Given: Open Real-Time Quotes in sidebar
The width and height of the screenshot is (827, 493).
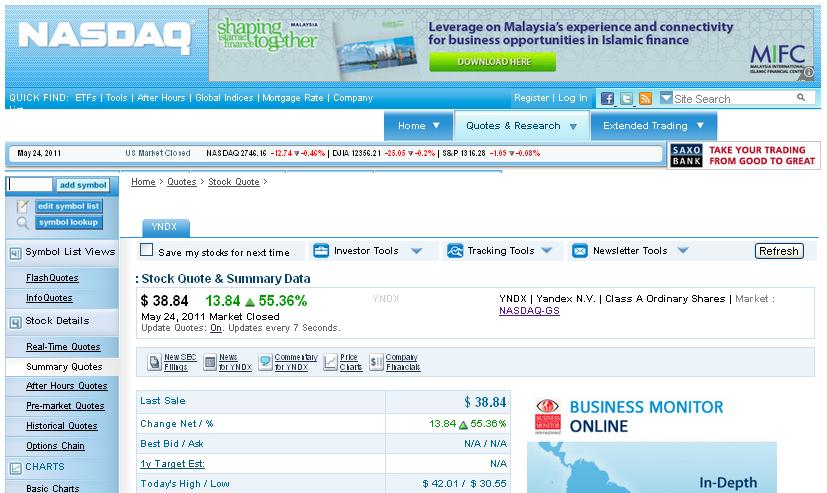Looking at the screenshot, I should (x=63, y=347).
